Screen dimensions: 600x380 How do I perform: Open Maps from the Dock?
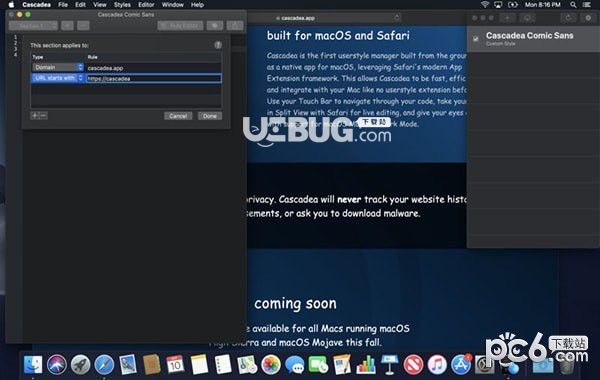click(x=247, y=364)
